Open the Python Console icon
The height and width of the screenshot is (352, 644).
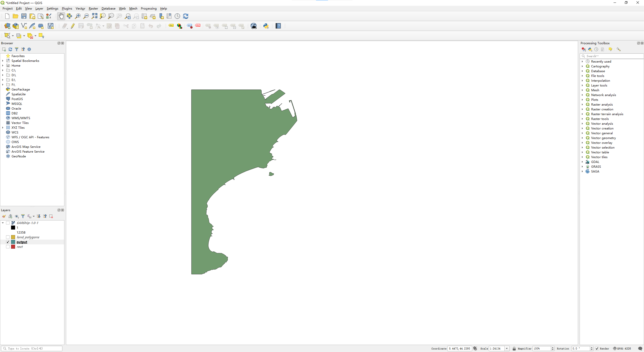pyautogui.click(x=266, y=26)
